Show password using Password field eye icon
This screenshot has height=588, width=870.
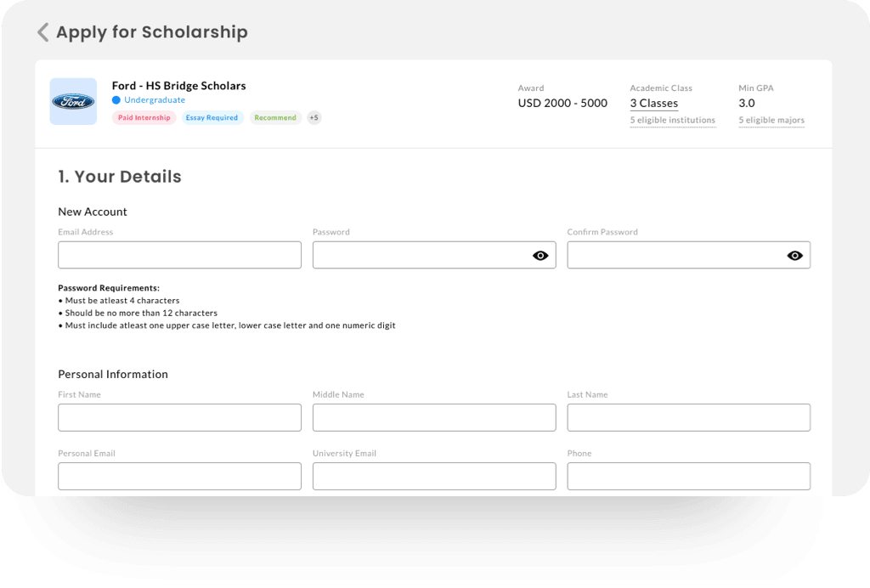[540, 255]
